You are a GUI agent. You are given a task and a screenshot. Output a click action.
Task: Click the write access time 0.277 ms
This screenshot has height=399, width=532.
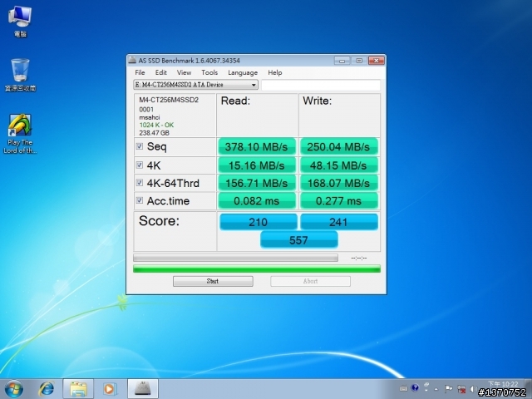pos(338,201)
